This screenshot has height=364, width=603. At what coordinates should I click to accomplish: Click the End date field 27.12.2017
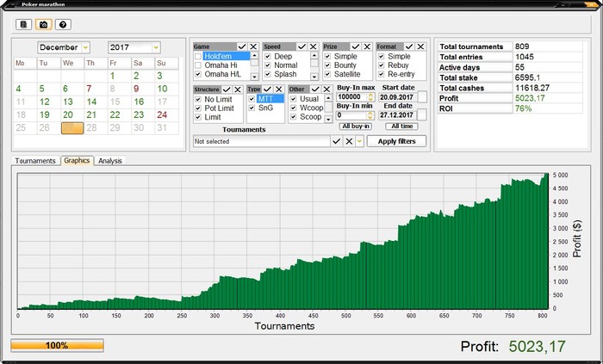point(398,114)
